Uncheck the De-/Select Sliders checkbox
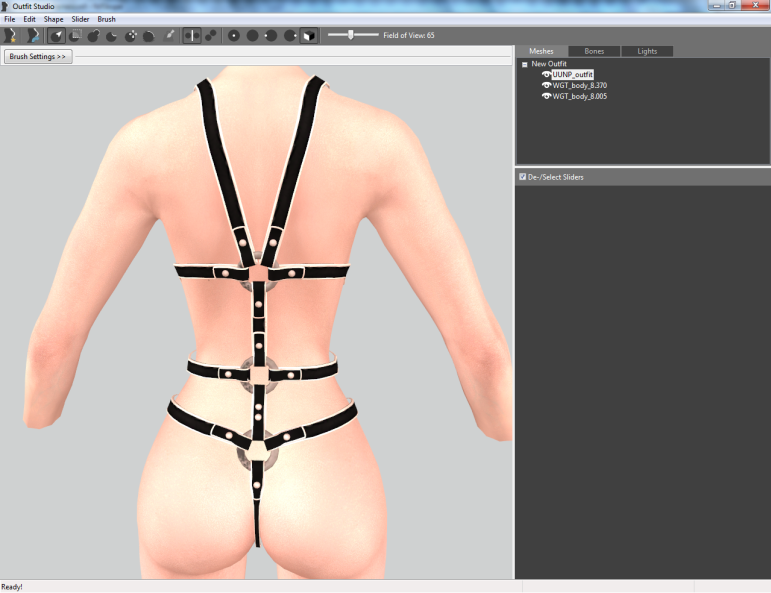 tap(522, 177)
